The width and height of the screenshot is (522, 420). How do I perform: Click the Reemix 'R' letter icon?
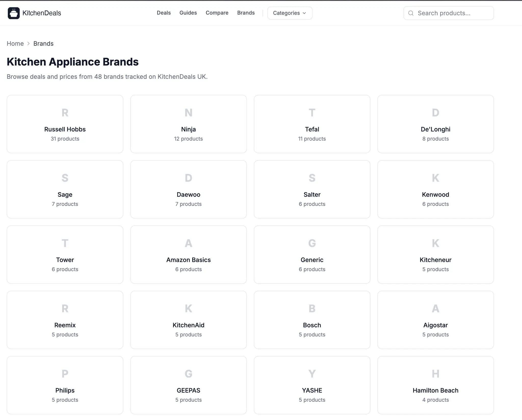65,309
